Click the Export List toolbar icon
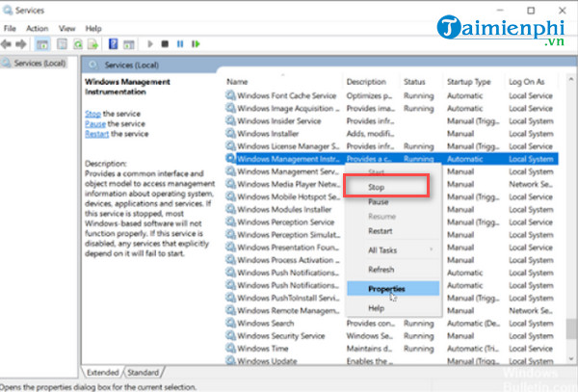The width and height of the screenshot is (578, 392). point(92,44)
